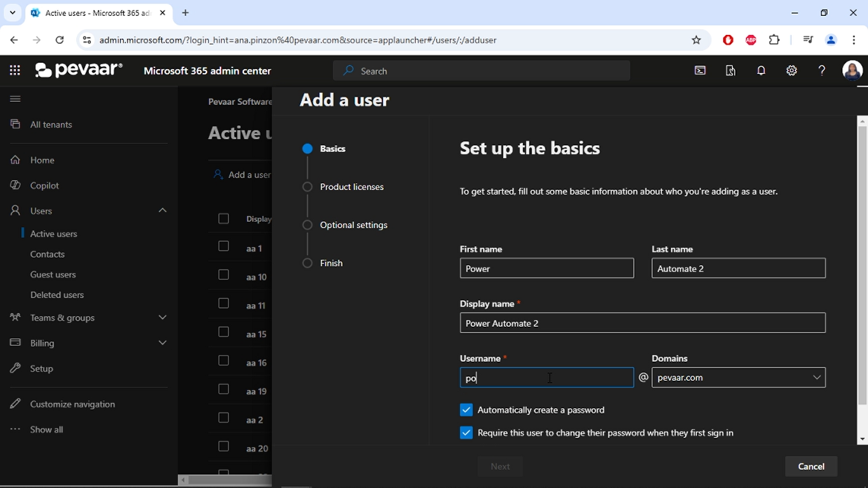Open Home in the navigation
The image size is (868, 488).
42,160
